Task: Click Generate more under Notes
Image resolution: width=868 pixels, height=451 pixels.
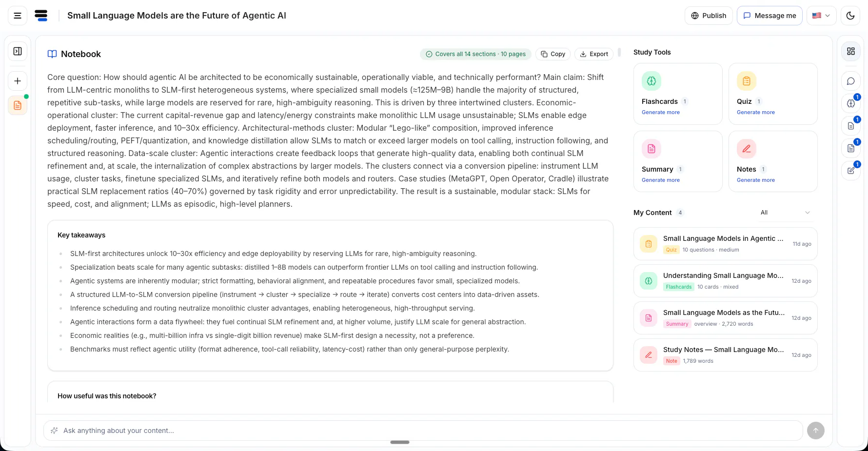Action: tap(756, 180)
